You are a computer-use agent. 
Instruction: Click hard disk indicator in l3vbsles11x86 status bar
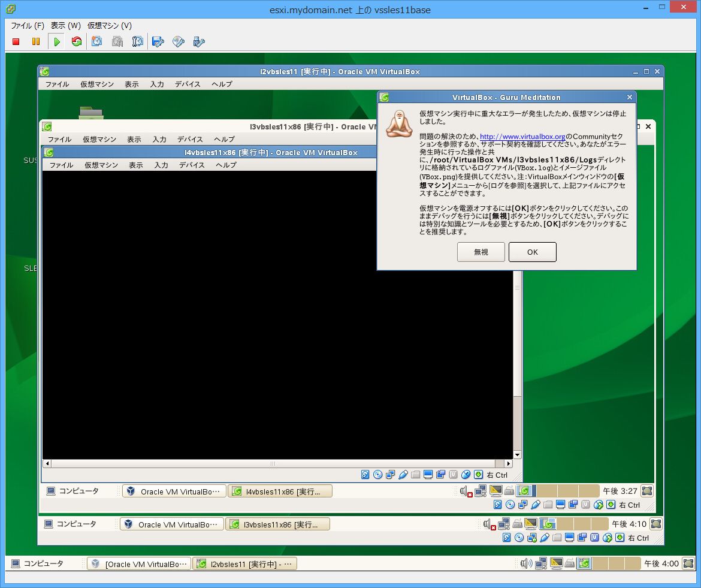tap(497, 505)
